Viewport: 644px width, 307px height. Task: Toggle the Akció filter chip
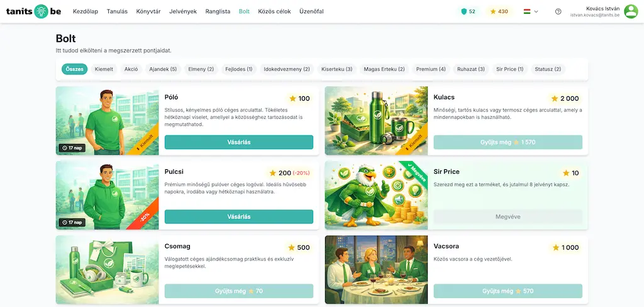[x=131, y=69]
